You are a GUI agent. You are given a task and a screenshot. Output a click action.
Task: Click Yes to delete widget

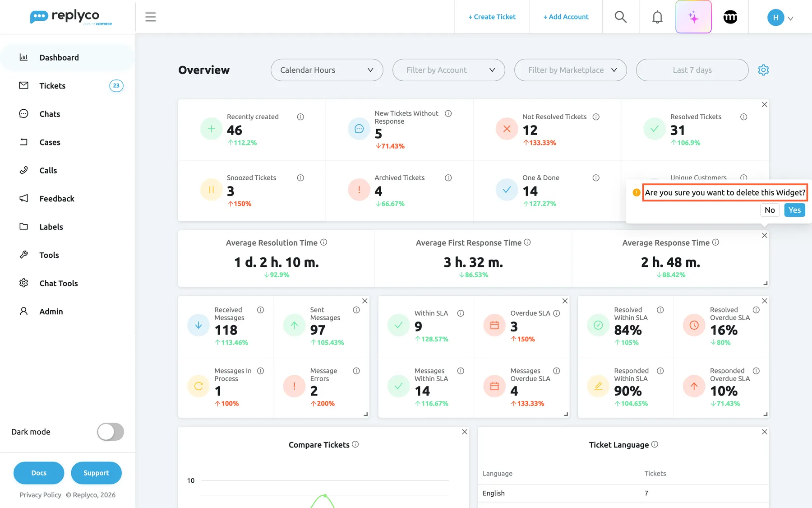click(x=794, y=210)
